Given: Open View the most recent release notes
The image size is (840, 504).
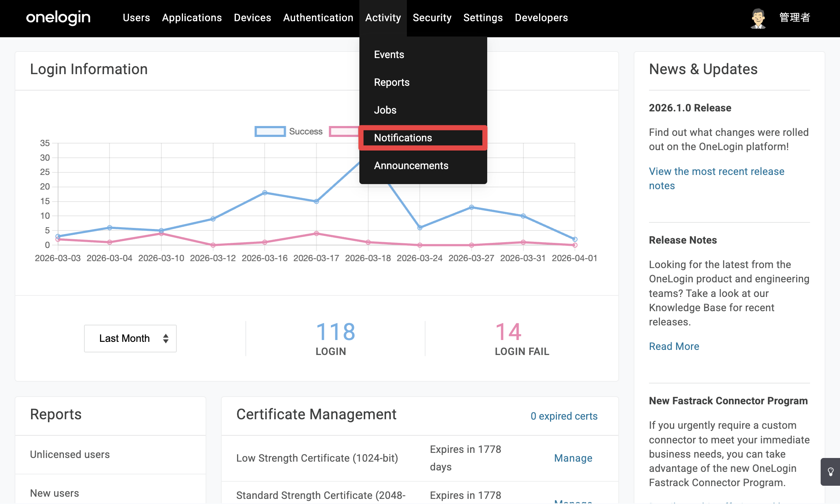Looking at the screenshot, I should click(x=717, y=178).
